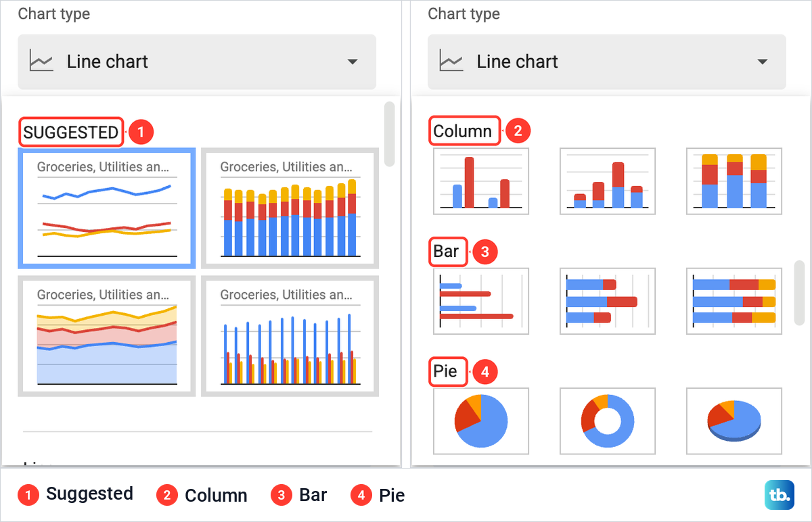Click line chart icon in right dropdown
This screenshot has width=812, height=522.
[451, 62]
